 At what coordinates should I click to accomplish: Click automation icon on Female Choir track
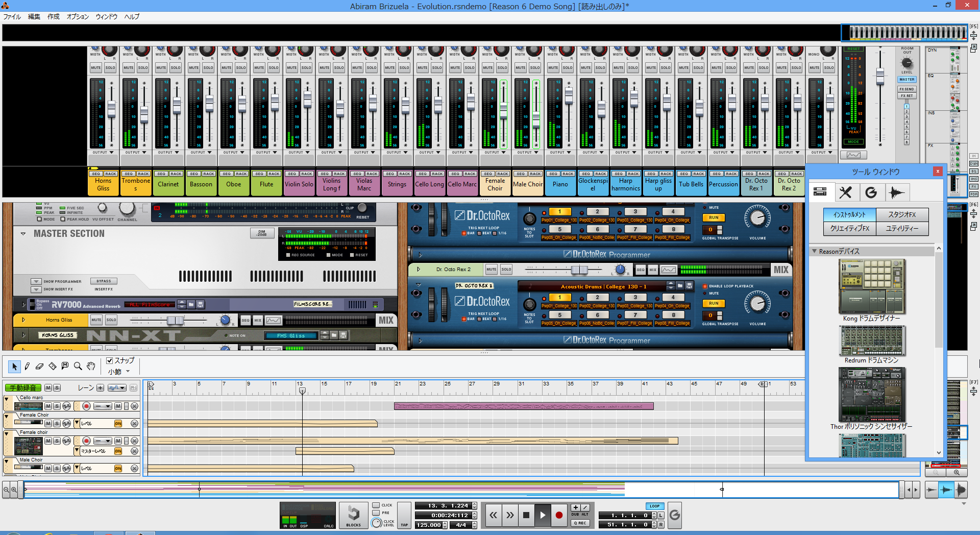[x=66, y=424]
